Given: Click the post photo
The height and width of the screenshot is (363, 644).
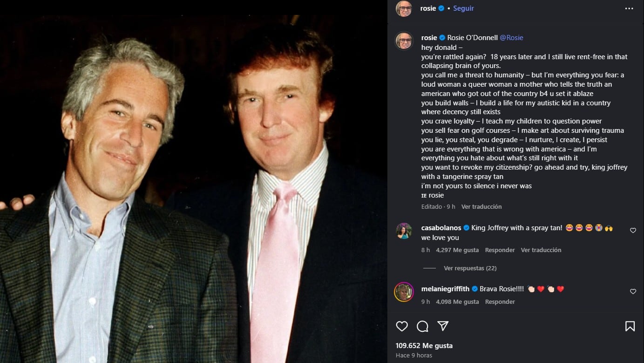Looking at the screenshot, I should click(193, 182).
